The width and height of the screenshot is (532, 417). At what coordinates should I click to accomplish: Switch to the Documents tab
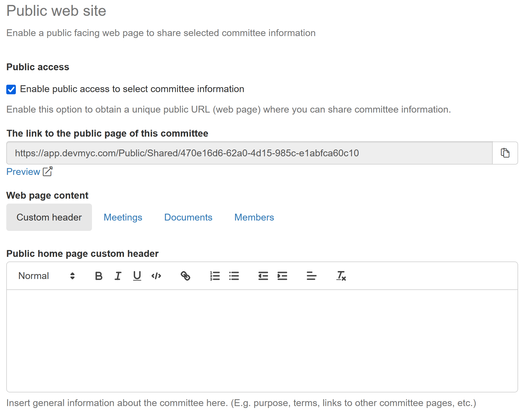(188, 218)
